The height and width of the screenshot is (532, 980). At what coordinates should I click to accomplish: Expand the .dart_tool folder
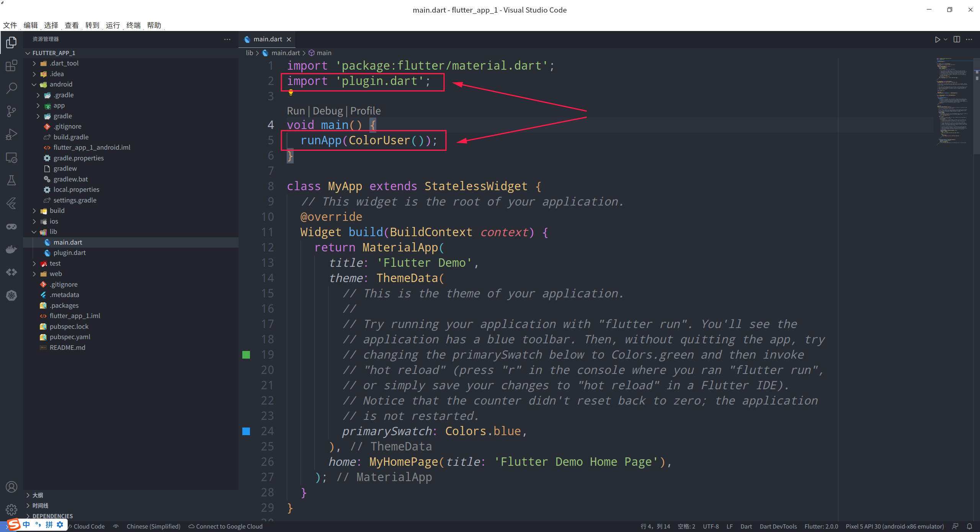[x=34, y=64]
